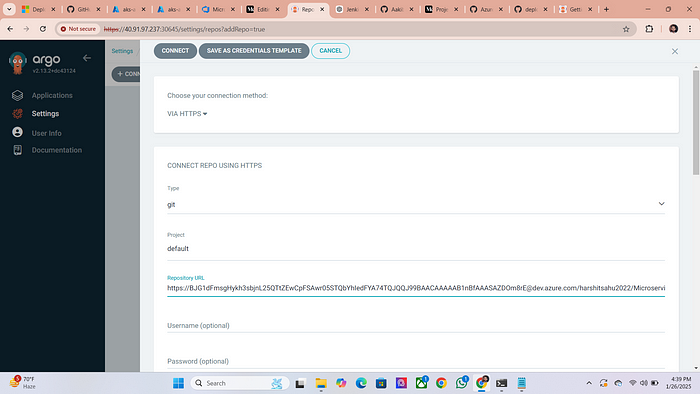
Task: Open Wi-Fi network settings in tray
Action: [x=633, y=383]
